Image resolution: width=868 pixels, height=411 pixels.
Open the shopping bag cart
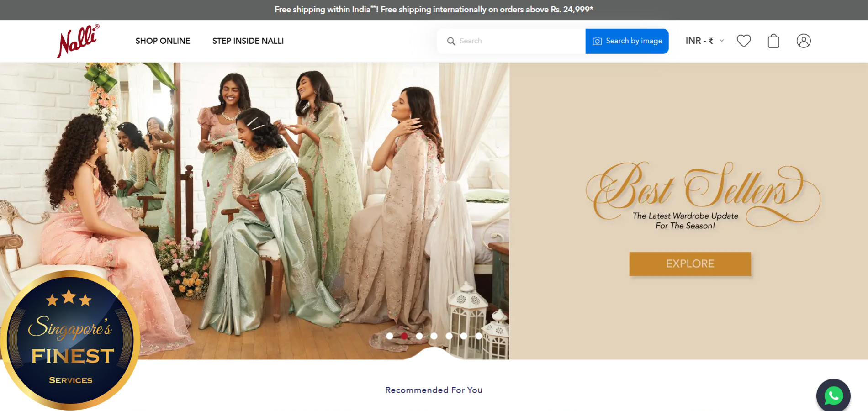coord(773,41)
